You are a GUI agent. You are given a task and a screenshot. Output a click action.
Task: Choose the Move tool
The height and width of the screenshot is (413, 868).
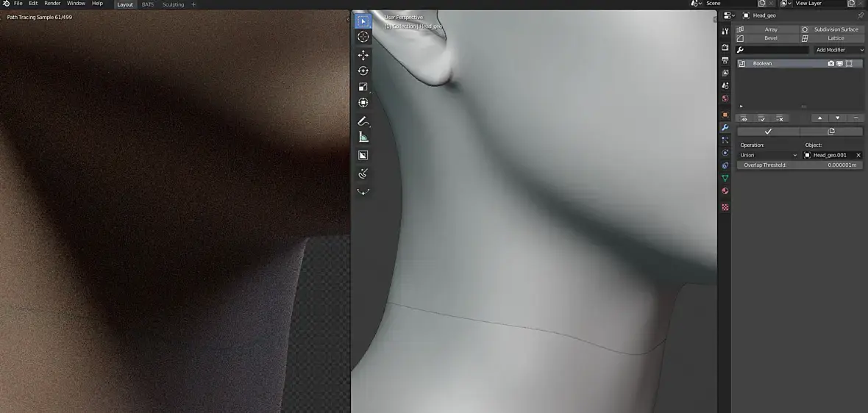click(363, 55)
